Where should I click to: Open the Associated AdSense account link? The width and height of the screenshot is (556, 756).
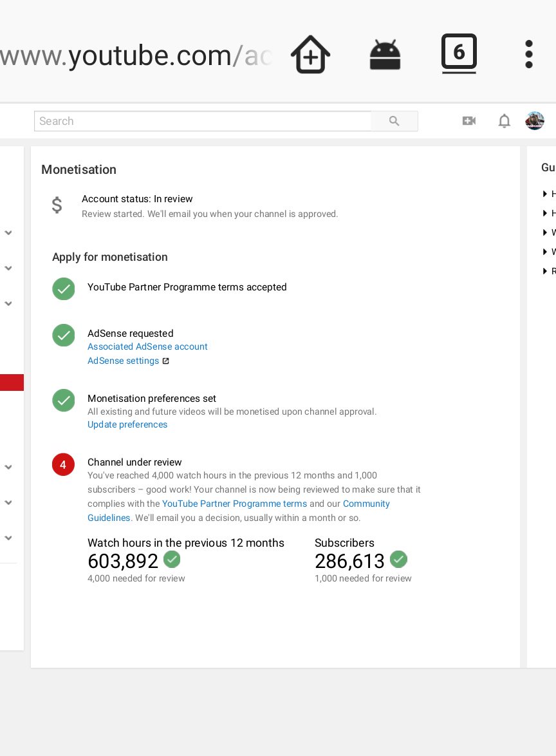tap(147, 346)
